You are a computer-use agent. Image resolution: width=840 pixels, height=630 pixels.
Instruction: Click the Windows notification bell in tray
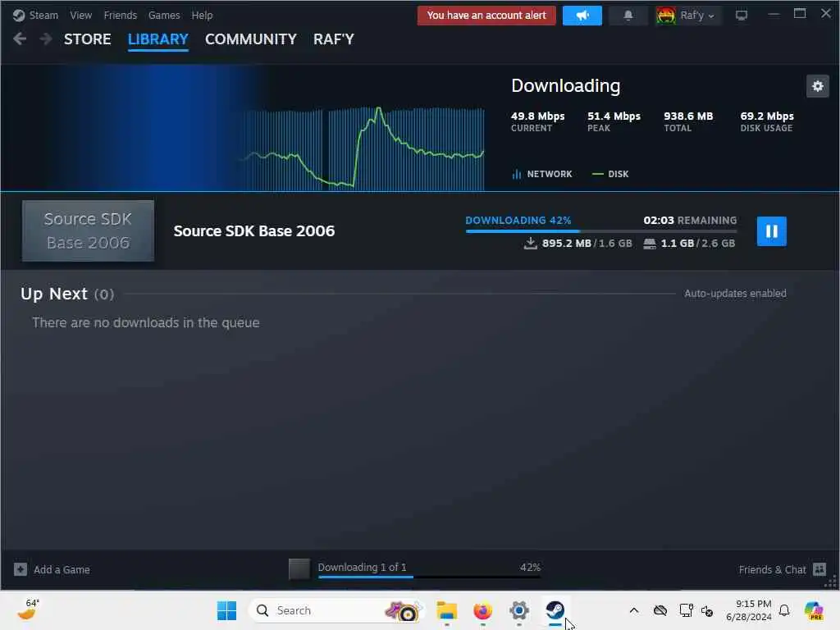[x=784, y=610]
